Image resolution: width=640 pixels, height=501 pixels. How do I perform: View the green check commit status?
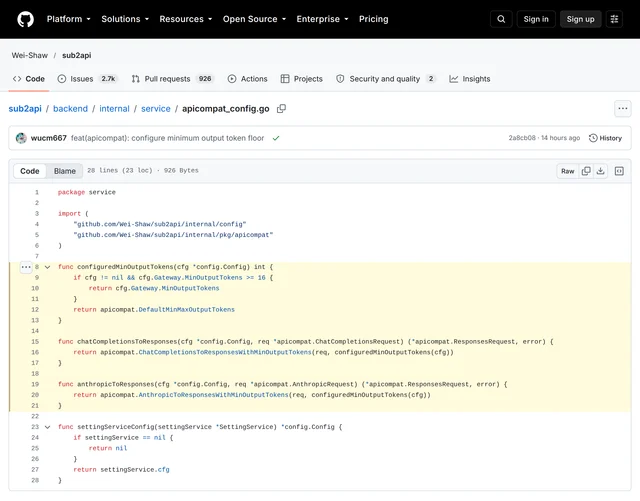pyautogui.click(x=276, y=138)
